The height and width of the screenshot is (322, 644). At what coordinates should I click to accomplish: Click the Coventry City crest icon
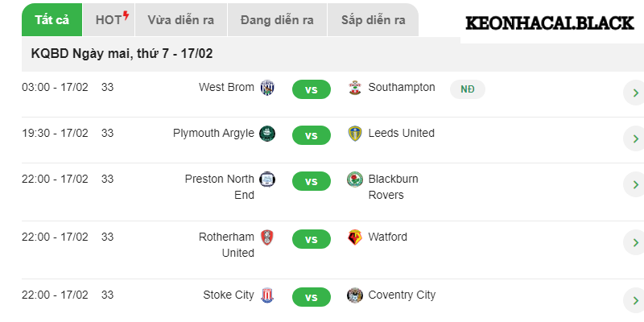pyautogui.click(x=354, y=295)
